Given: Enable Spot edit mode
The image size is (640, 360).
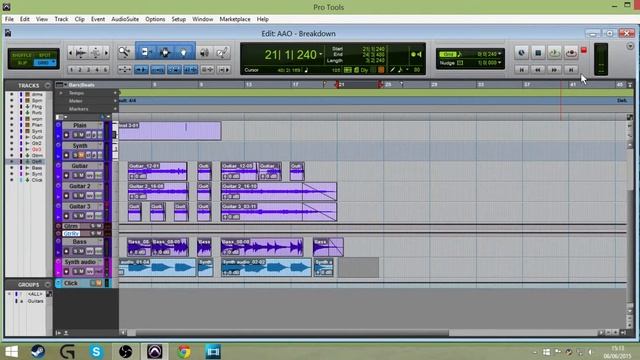Looking at the screenshot, I should coord(45,55).
